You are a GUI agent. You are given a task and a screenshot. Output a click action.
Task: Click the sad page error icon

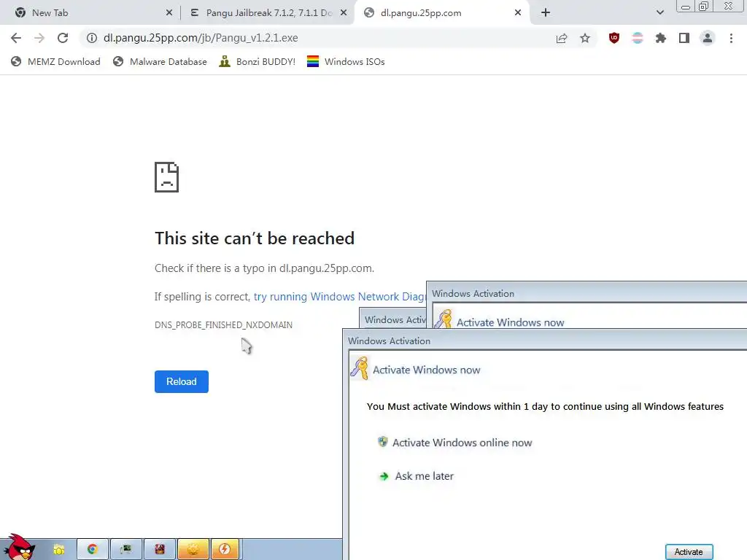pos(167,177)
